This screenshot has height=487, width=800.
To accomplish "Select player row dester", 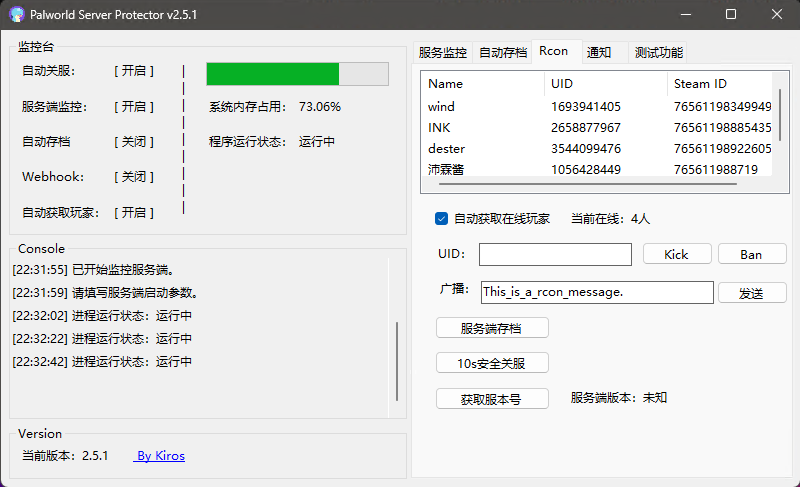I will pyautogui.click(x=599, y=148).
